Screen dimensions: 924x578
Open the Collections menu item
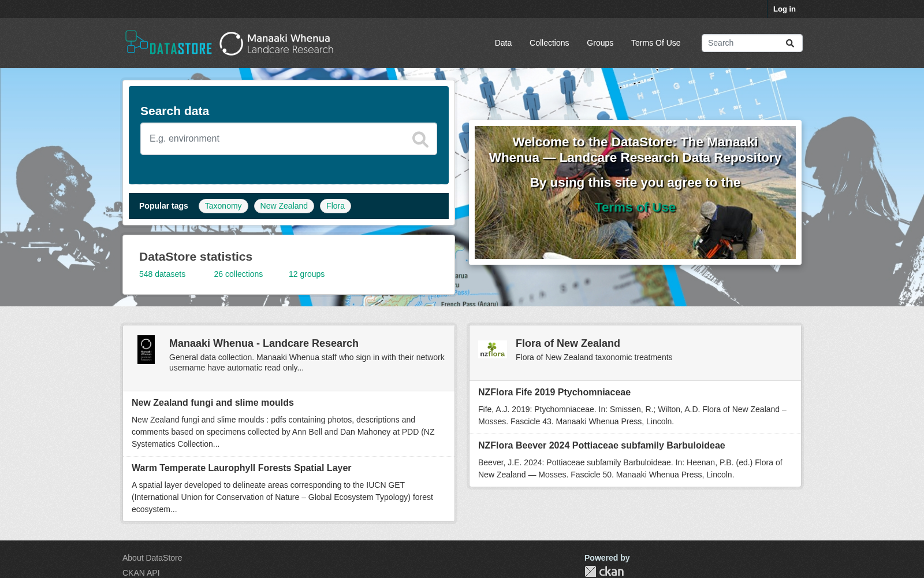click(x=549, y=43)
